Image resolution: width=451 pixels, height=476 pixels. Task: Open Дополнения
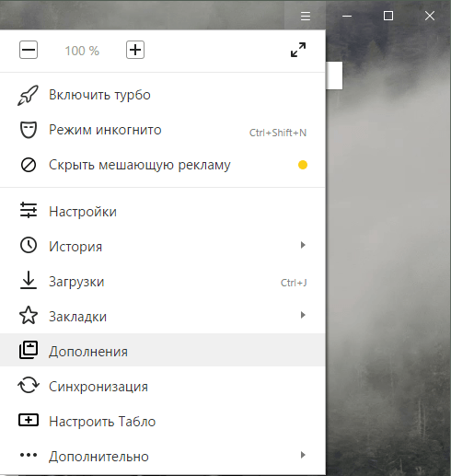[163, 350]
